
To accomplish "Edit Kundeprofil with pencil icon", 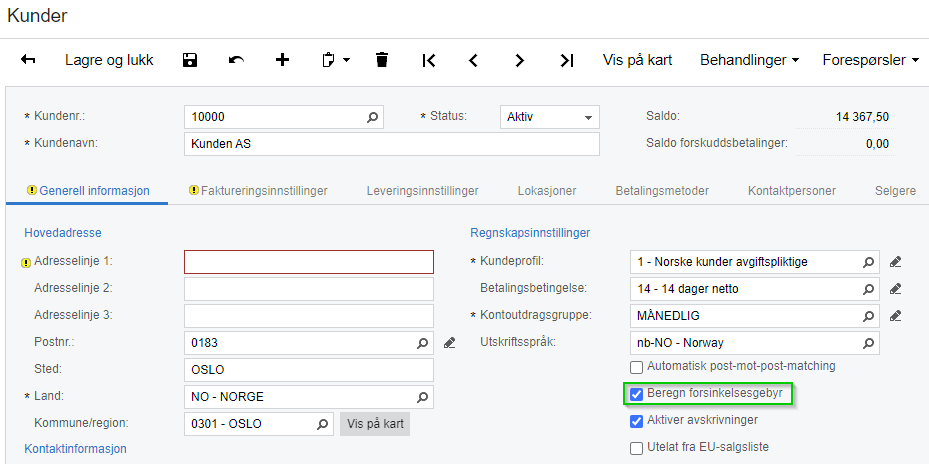I will point(895,262).
